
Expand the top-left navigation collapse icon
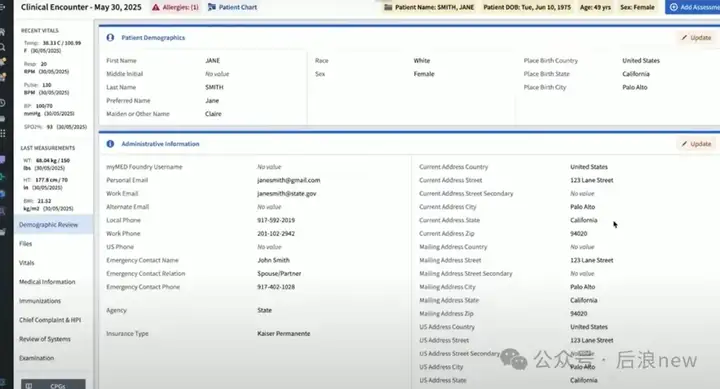(2, 7)
